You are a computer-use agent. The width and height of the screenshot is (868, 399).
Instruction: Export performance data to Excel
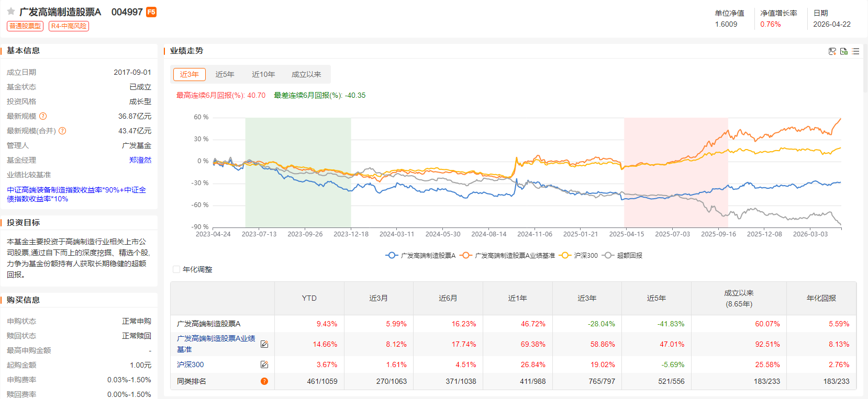843,51
